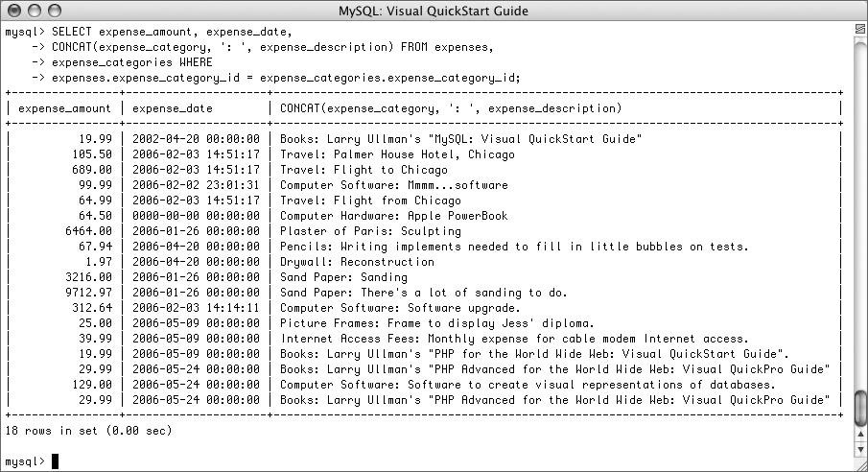Screen dimensions: 868x472
Task: Click "Computer Software: Mmmm...software"
Action: pyautogui.click(x=393, y=185)
